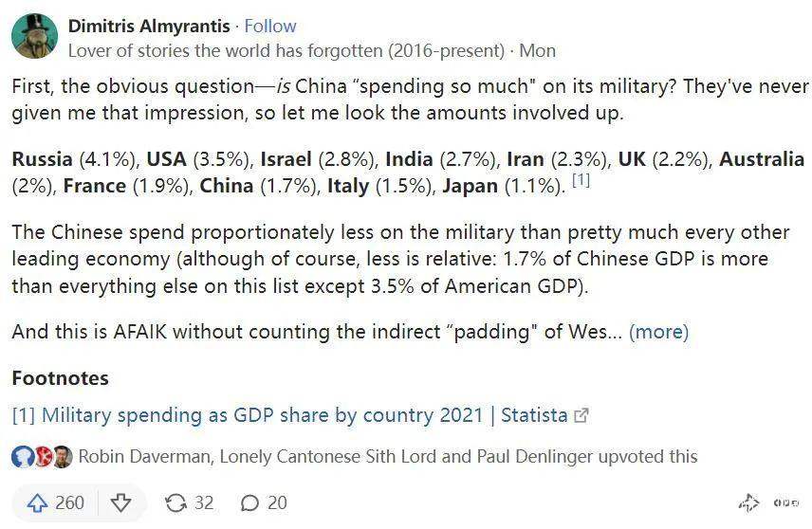The width and height of the screenshot is (812, 529).
Task: Open the Statista military spending footnote link
Action: tap(289, 415)
